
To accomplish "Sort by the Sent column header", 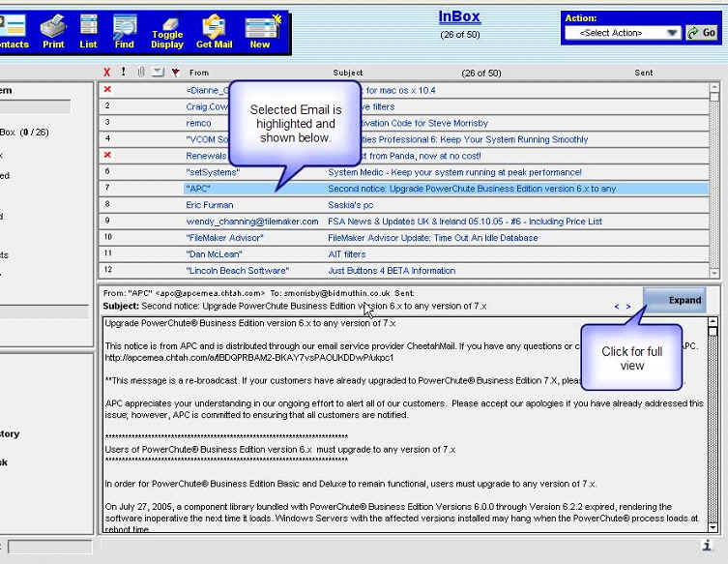I will pos(644,73).
